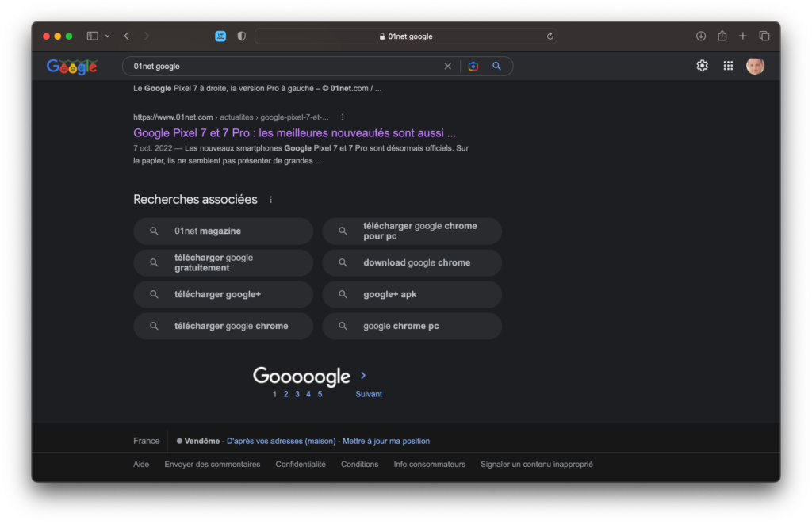812x524 pixels.
Task: Open the Share menu
Action: click(722, 35)
